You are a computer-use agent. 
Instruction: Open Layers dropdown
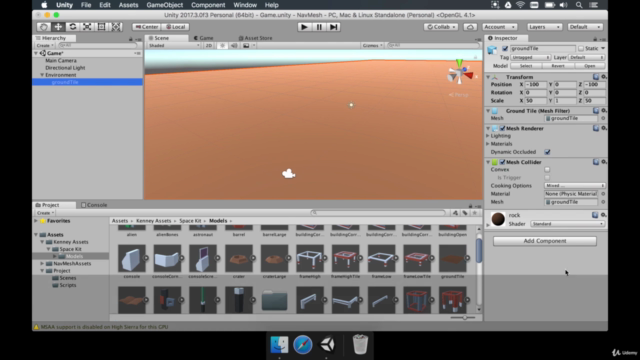(x=544, y=27)
